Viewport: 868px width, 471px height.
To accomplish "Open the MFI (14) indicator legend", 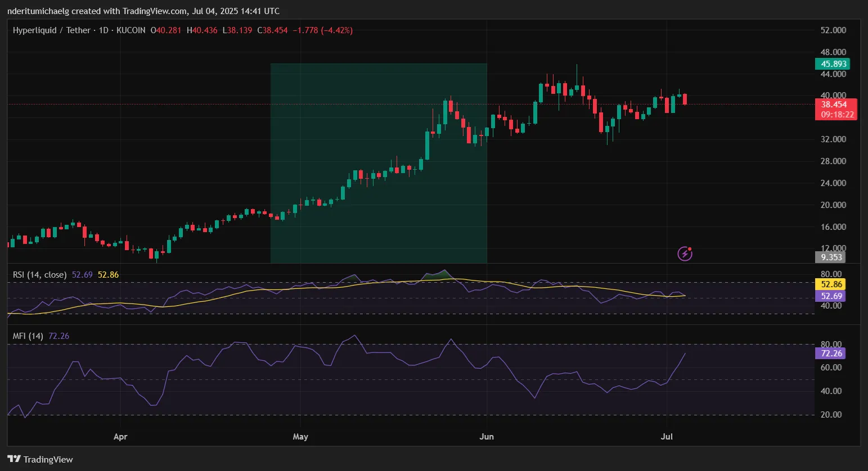I will click(x=28, y=336).
